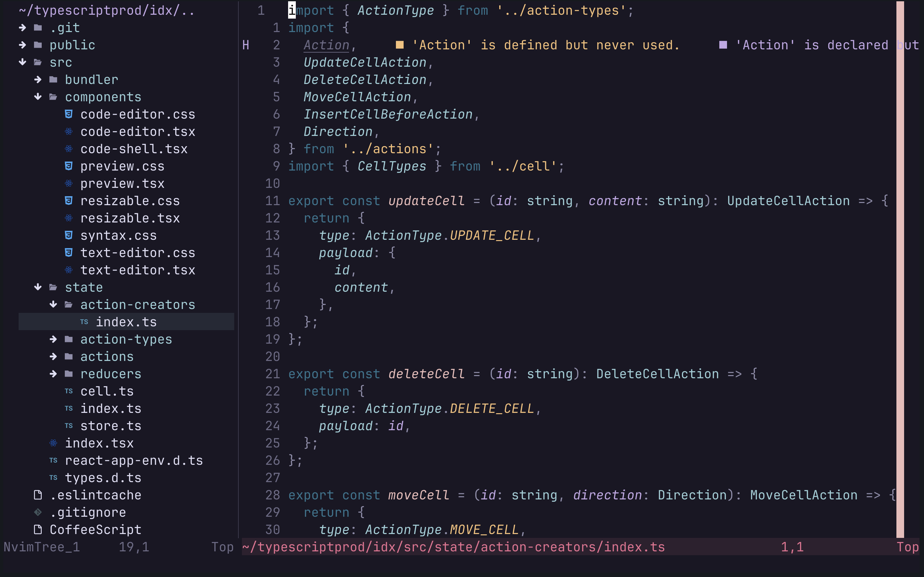Click the file icon beside .eslintcache
The height and width of the screenshot is (577, 924).
(38, 495)
